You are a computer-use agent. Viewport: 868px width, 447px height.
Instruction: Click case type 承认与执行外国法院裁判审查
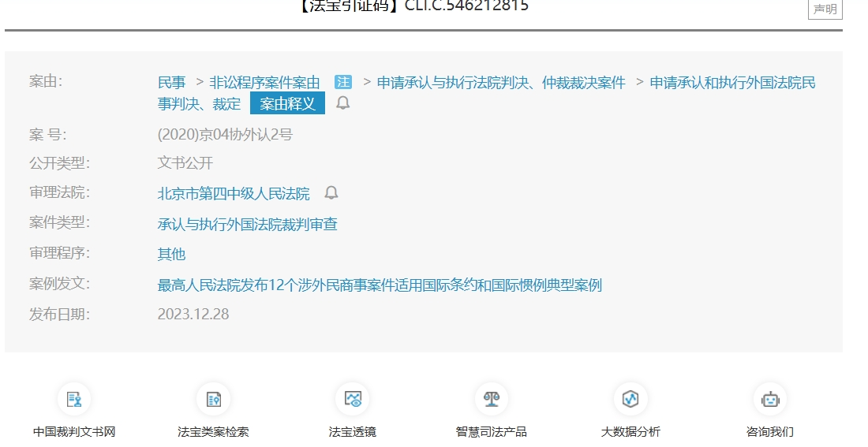pos(247,224)
